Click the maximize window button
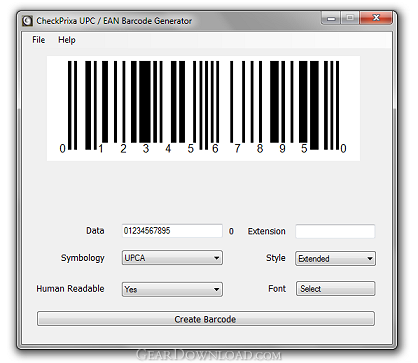 pos(350,18)
